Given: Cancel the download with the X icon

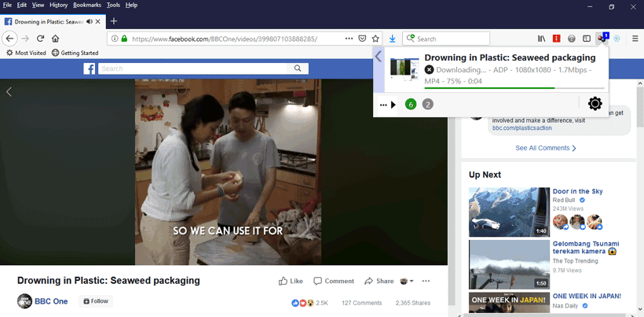Looking at the screenshot, I should pyautogui.click(x=429, y=69).
